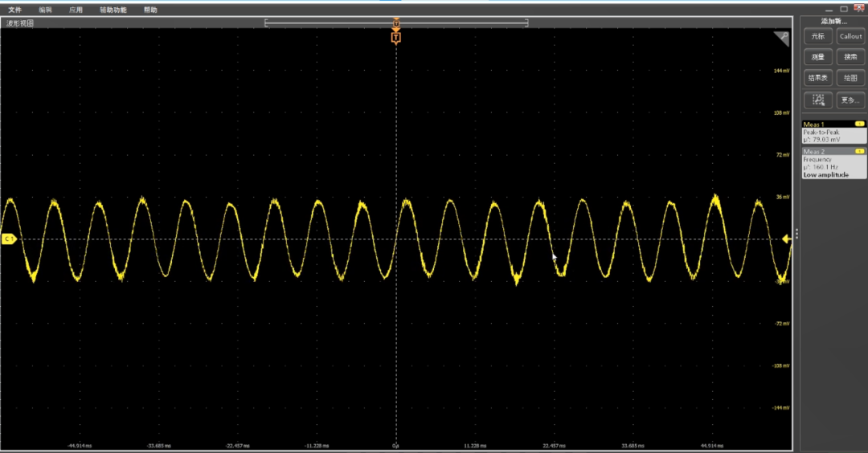Minimize the oscilloscope window
This screenshot has width=868, height=453.
(x=829, y=10)
